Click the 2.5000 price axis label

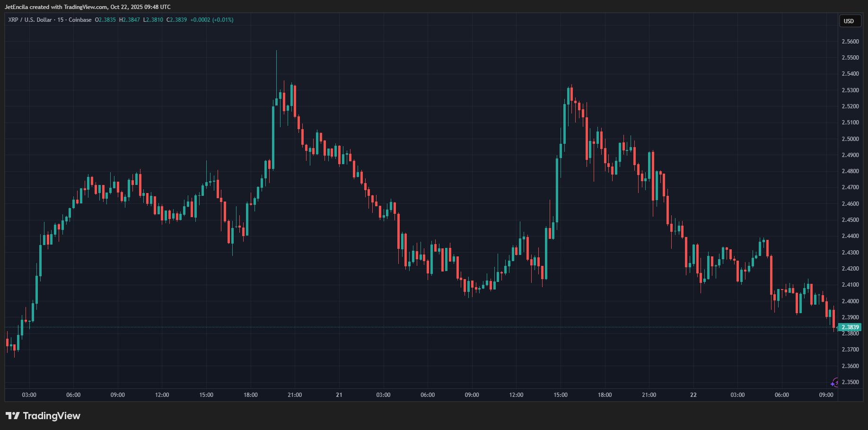[x=850, y=139]
